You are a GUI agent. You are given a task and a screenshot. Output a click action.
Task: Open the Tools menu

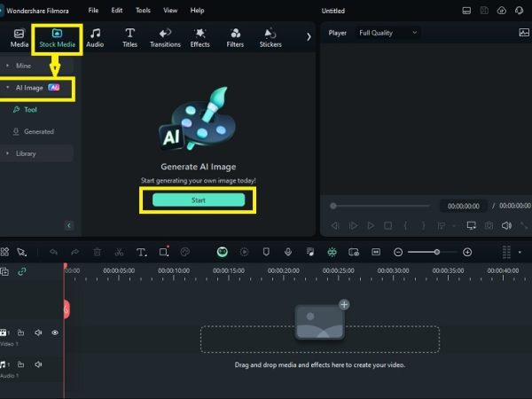tap(143, 11)
